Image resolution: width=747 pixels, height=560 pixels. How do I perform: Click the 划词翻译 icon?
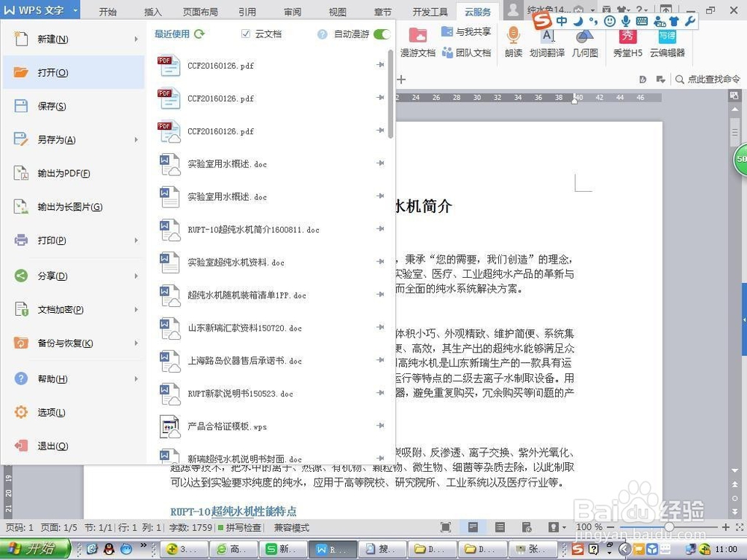point(548,36)
